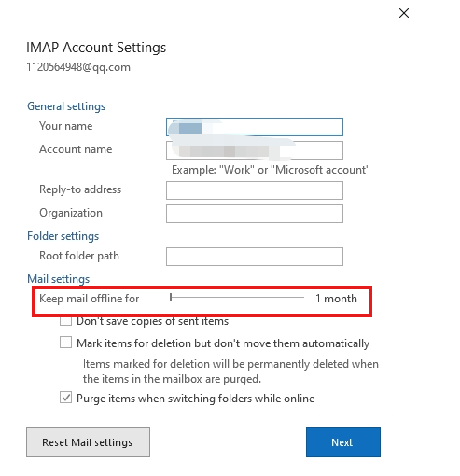Click the IMAP Account Settings title
460x476 pixels.
click(96, 48)
